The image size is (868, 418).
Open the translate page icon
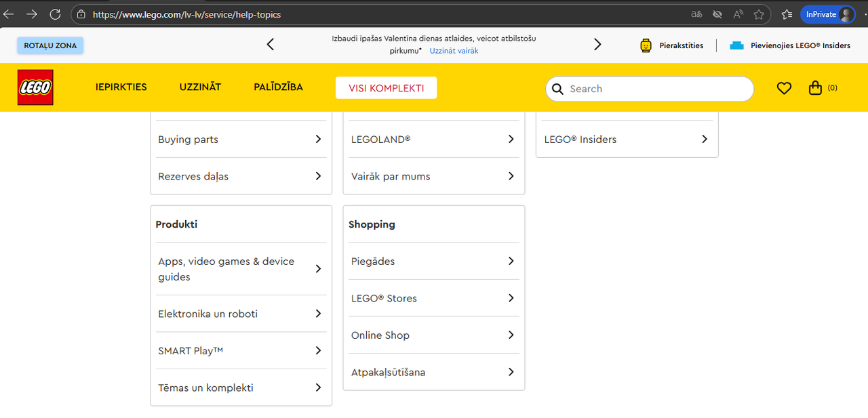click(696, 14)
